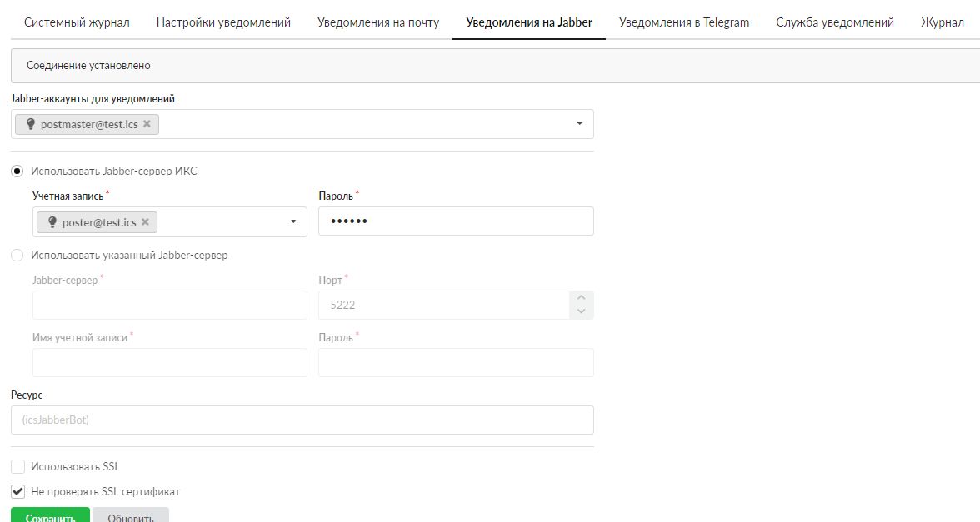Open Учетная запись dropdown arrow
980x522 pixels.
[x=293, y=222]
